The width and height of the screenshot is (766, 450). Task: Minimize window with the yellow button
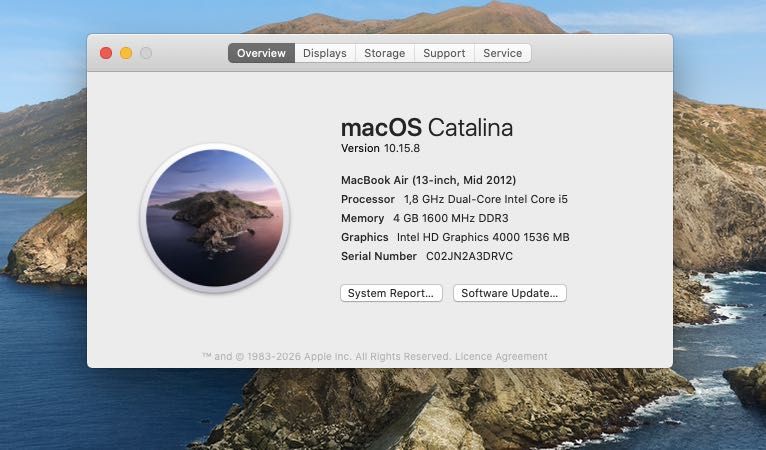(126, 53)
